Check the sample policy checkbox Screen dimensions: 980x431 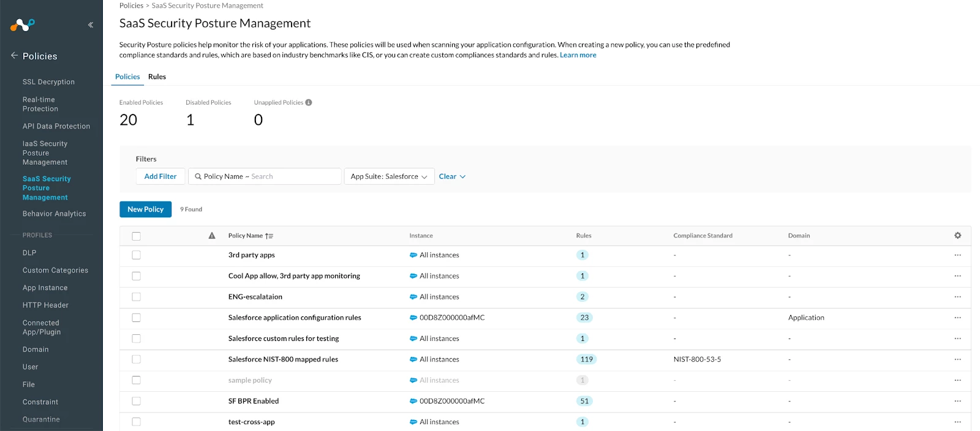(x=136, y=380)
